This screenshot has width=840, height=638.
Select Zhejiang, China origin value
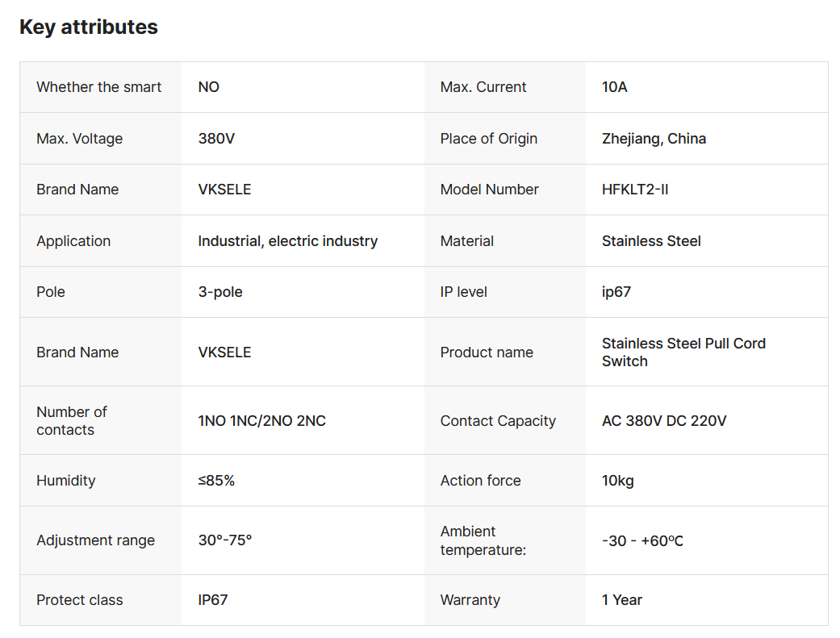pyautogui.click(x=654, y=139)
